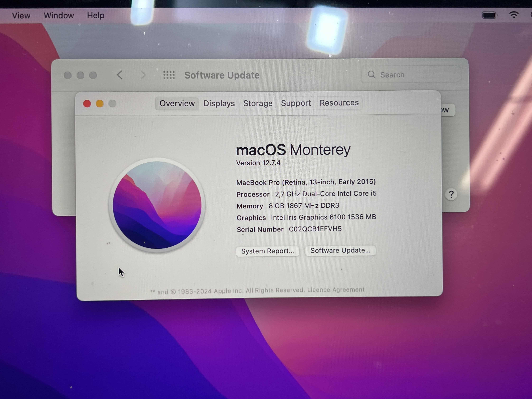
Task: Switch to the Support tab
Action: click(x=296, y=103)
